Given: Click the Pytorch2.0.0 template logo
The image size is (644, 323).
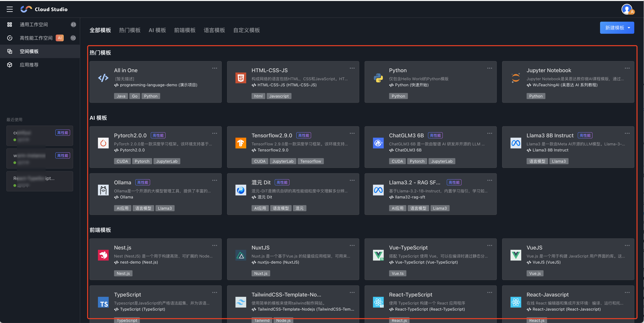Looking at the screenshot, I should pyautogui.click(x=103, y=143).
